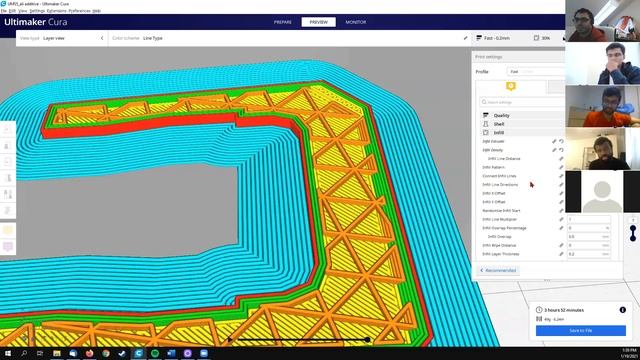Select the Rotate tool in left toolbar
640x360 pixels.
7,162
